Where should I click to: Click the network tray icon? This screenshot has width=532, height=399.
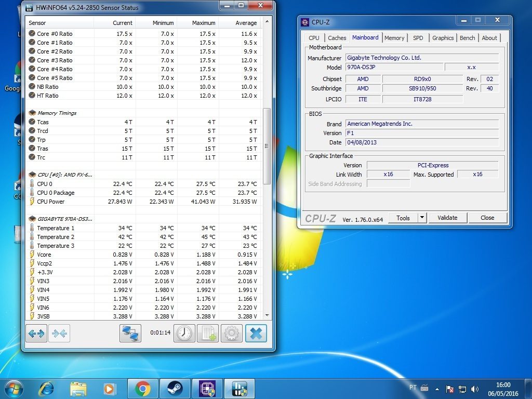[462, 389]
